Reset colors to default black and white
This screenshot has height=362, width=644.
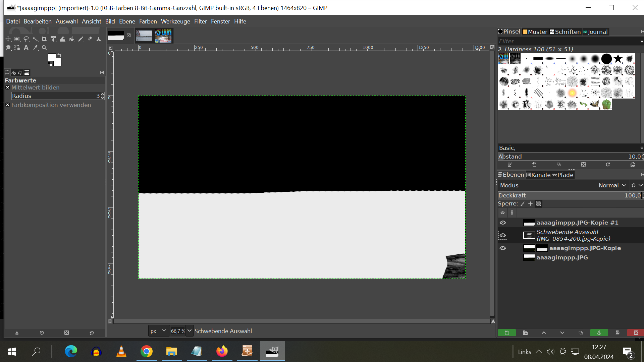click(50, 64)
